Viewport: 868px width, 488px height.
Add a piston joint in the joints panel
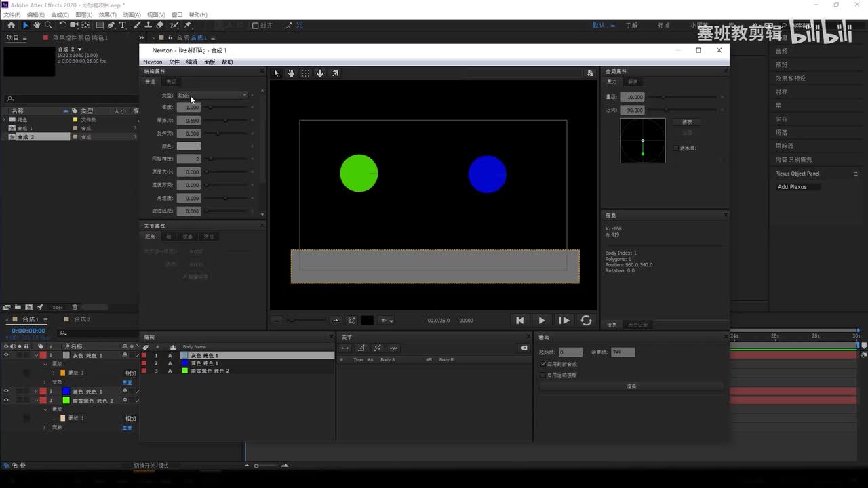378,348
